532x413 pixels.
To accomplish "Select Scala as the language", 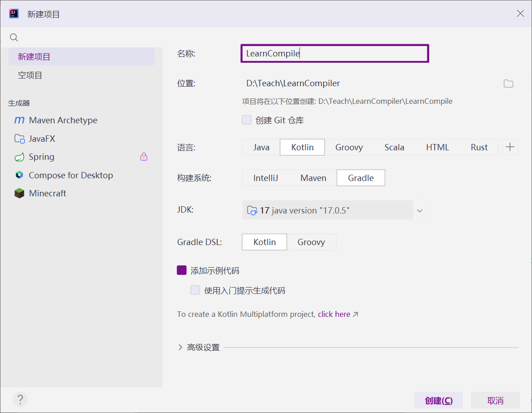I will coord(394,148).
